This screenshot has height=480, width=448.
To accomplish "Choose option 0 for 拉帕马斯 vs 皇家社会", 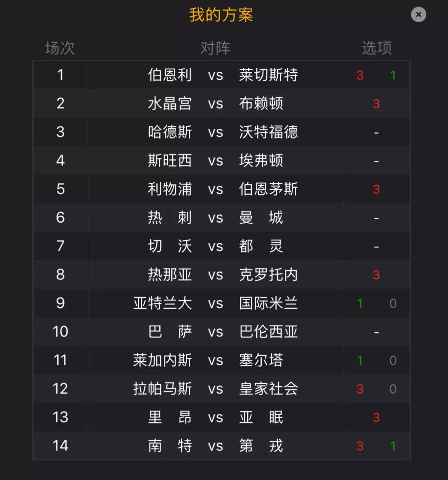I will pos(393,389).
